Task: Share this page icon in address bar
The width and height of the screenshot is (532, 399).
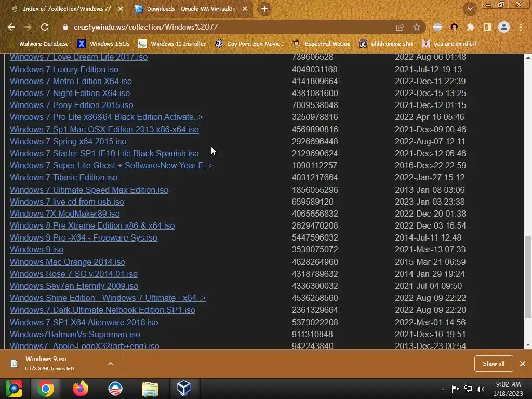Action: click(400, 28)
